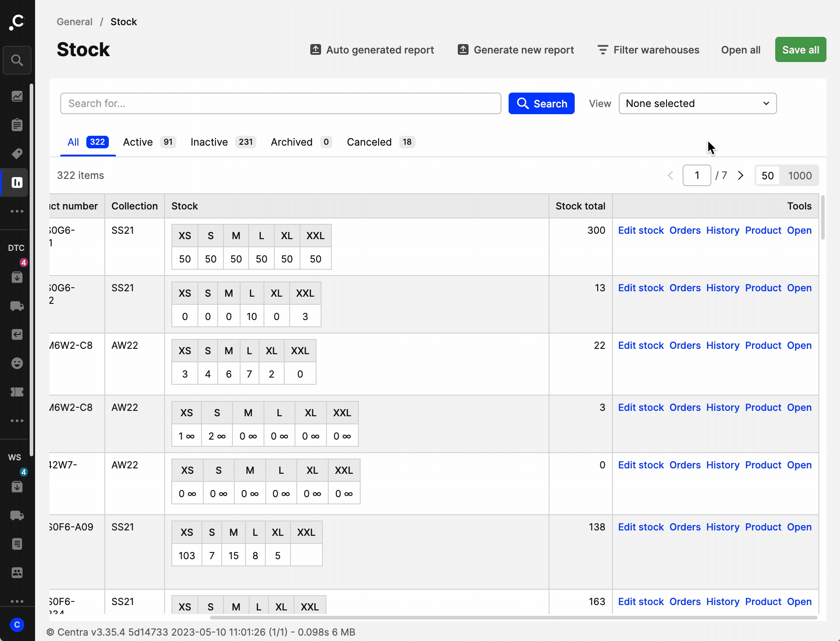Set page size to 50 items

tap(767, 176)
